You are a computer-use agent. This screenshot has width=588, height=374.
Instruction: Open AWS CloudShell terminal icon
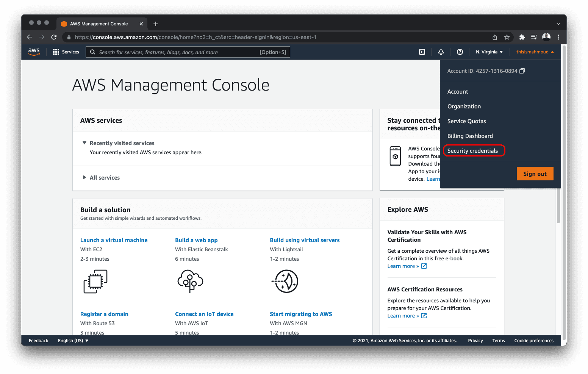(x=422, y=52)
